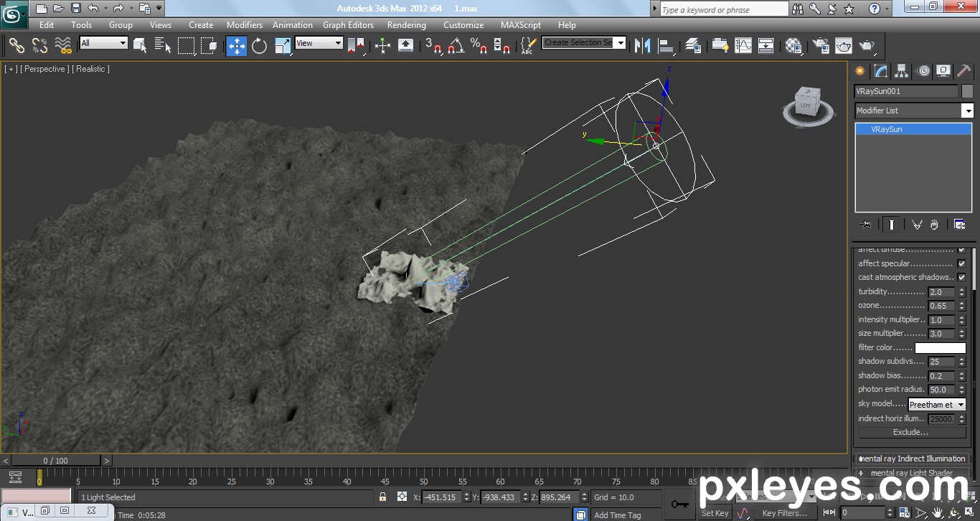Switch to the Hierarchy panel tab
The width and height of the screenshot is (980, 521).
902,71
